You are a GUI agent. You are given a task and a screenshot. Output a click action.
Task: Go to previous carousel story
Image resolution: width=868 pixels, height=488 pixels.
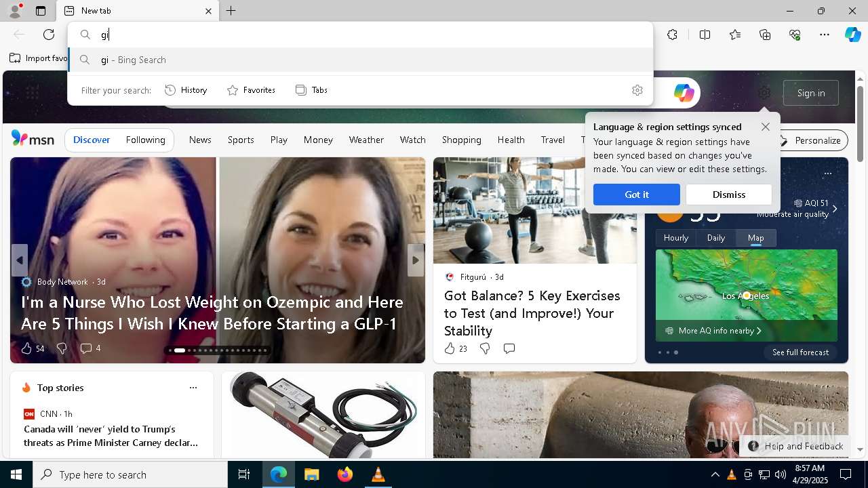pos(20,260)
